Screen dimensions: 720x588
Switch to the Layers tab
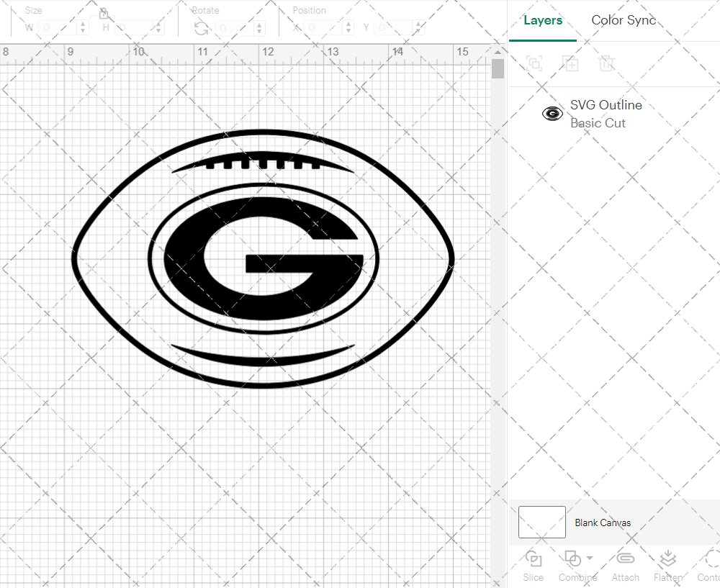pyautogui.click(x=543, y=21)
